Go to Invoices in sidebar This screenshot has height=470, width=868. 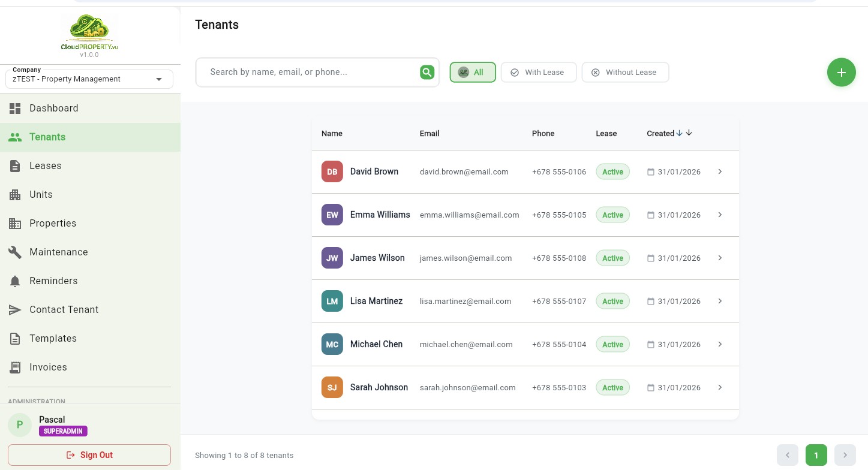coord(48,367)
